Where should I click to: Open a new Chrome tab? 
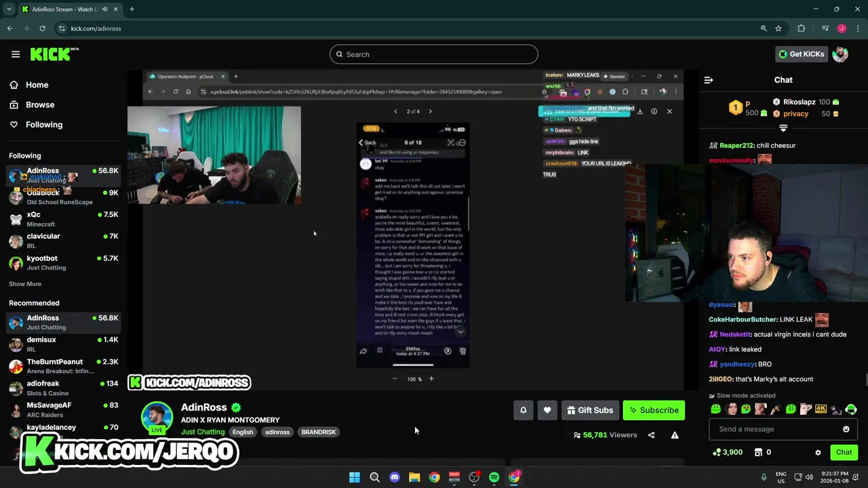132,9
